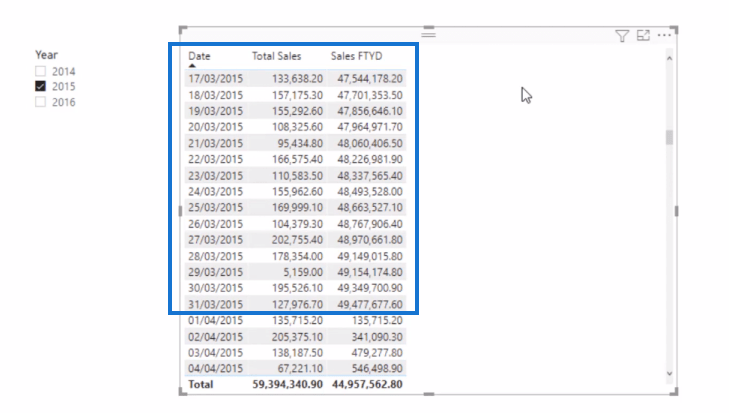Click the vertical scrollbar thumb
This screenshot has width=729, height=413.
[669, 138]
